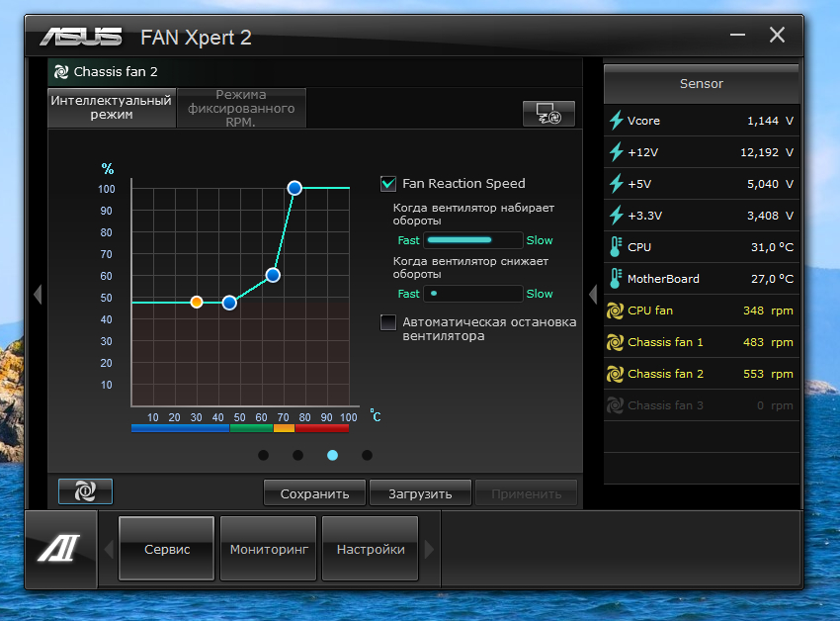The image size is (840, 621).
Task: Click the curve point at 100 percent
Action: click(294, 188)
